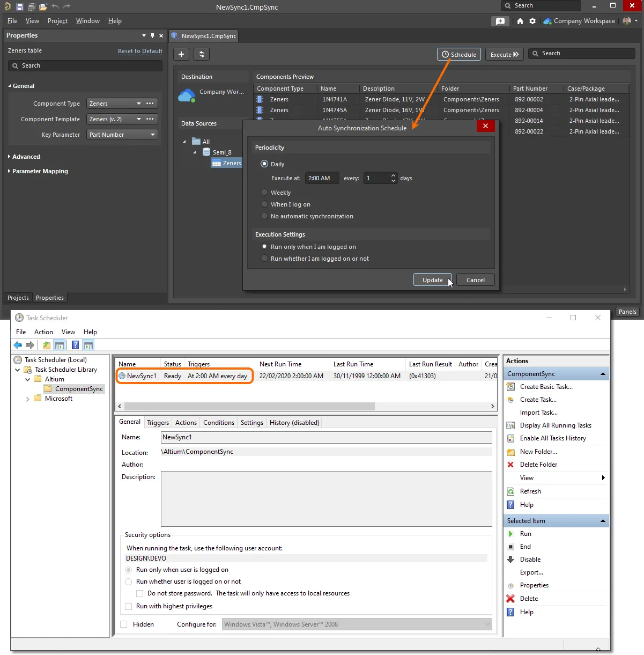Click Run in the Selected Item actions
The height and width of the screenshot is (655, 644).
pyautogui.click(x=525, y=534)
